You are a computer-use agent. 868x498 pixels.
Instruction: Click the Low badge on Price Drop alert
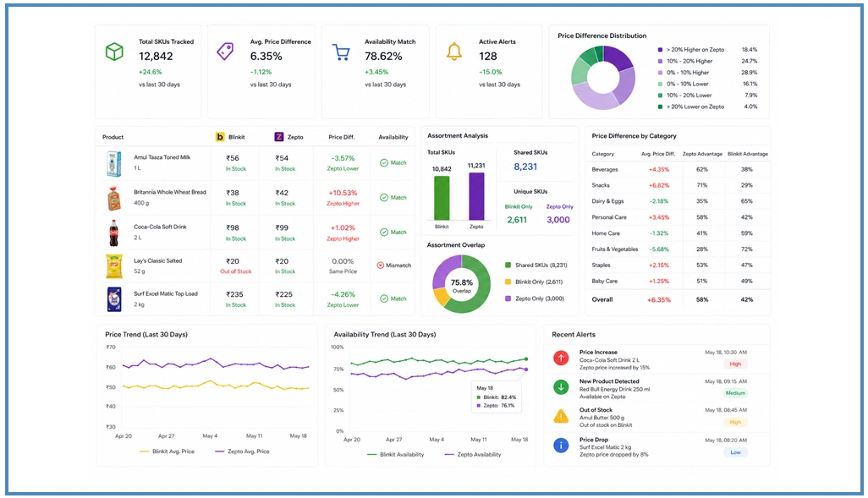point(735,452)
